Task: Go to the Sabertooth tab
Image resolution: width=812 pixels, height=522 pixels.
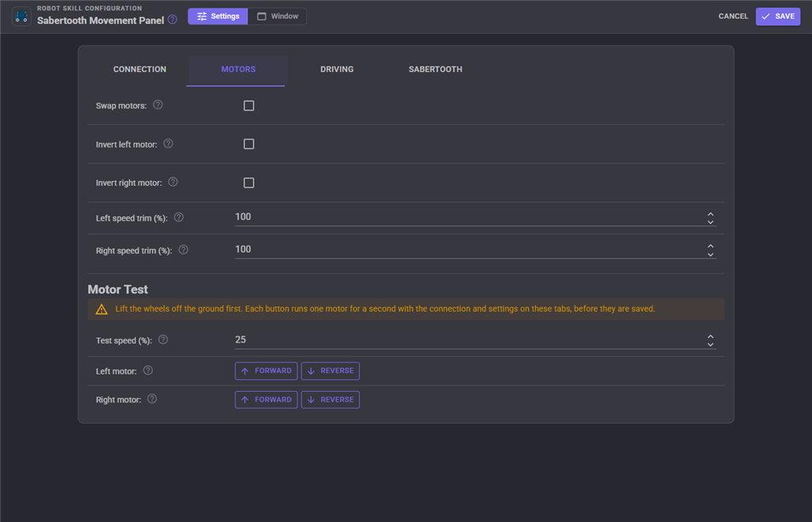Action: tap(435, 69)
